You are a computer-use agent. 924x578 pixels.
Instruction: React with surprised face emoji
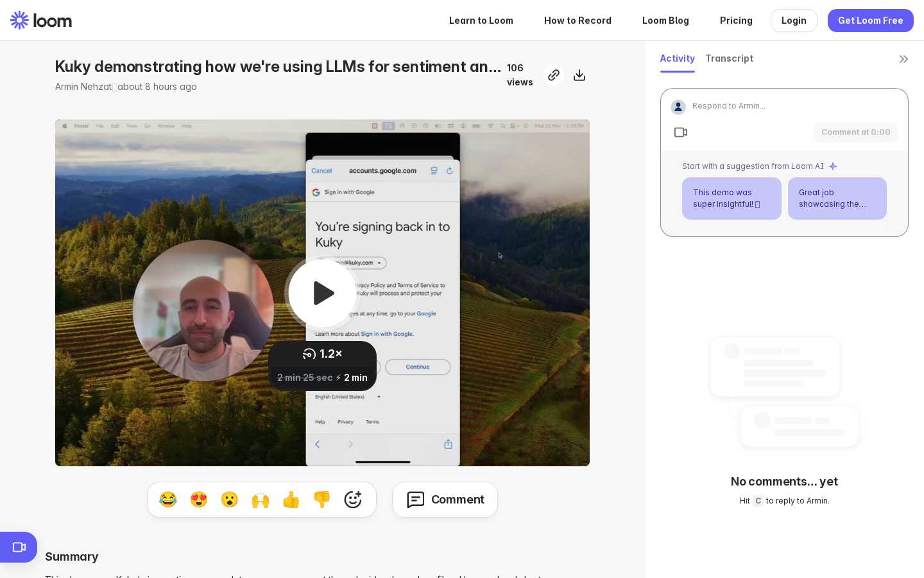230,500
